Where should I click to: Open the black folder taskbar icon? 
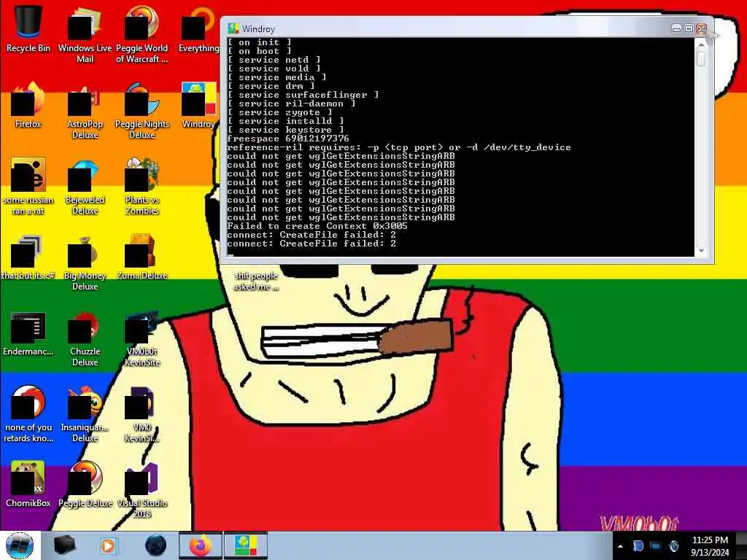(x=64, y=545)
